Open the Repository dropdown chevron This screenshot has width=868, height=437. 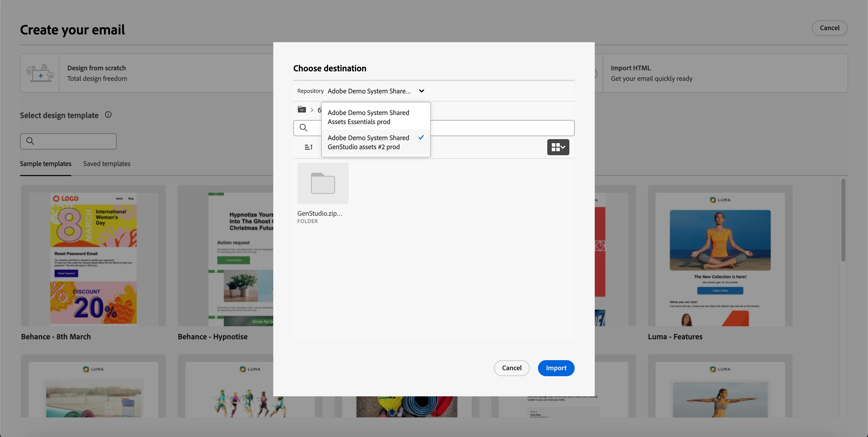421,91
